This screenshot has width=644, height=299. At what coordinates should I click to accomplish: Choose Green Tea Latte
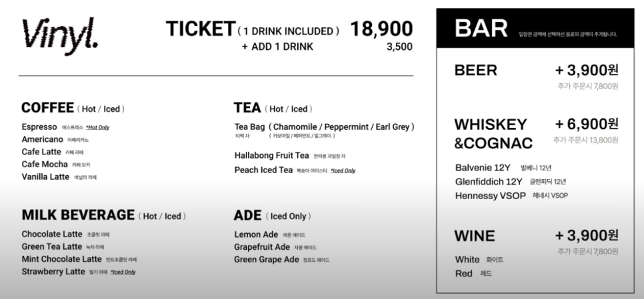point(52,246)
